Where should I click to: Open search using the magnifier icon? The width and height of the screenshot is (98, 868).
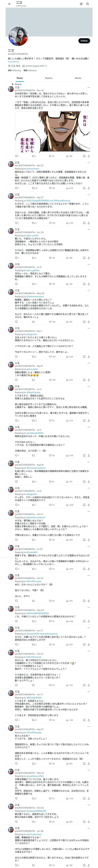[88, 4]
